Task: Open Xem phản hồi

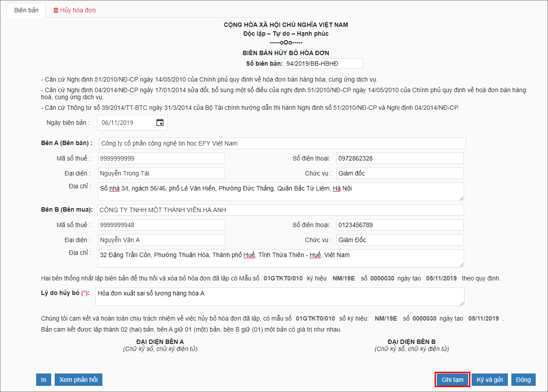Action: point(79,380)
